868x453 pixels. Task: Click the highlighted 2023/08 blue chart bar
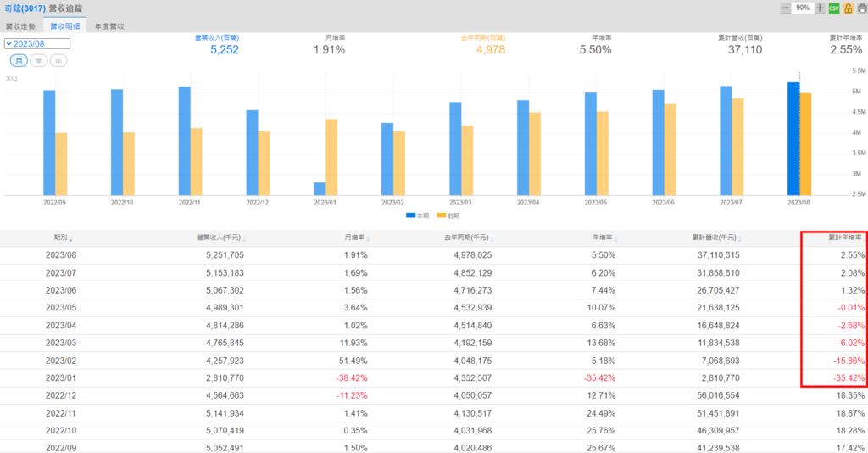pyautogui.click(x=793, y=139)
